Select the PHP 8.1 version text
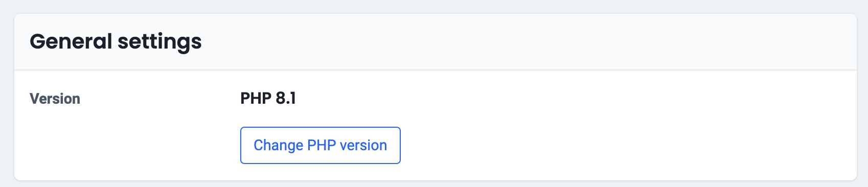Image resolution: width=868 pixels, height=187 pixels. click(x=268, y=98)
